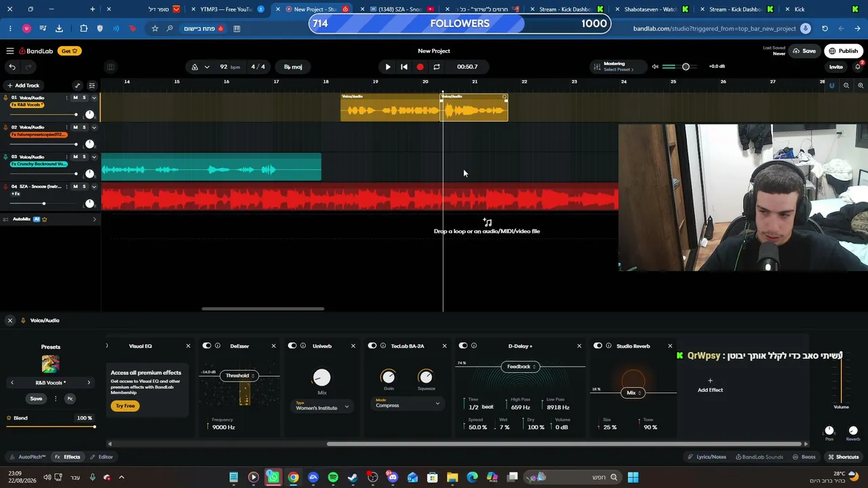This screenshot has width=868, height=488.
Task: Toggle the metronome icon
Action: pos(195,66)
